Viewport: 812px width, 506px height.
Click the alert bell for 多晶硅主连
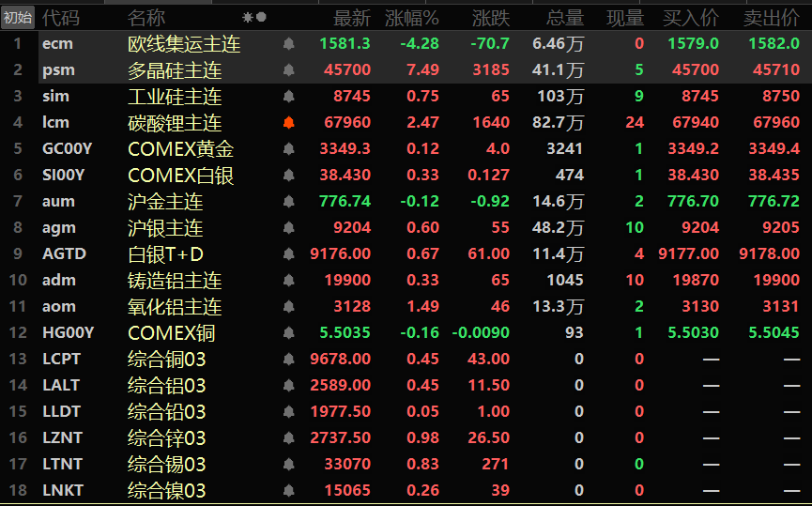point(288,70)
